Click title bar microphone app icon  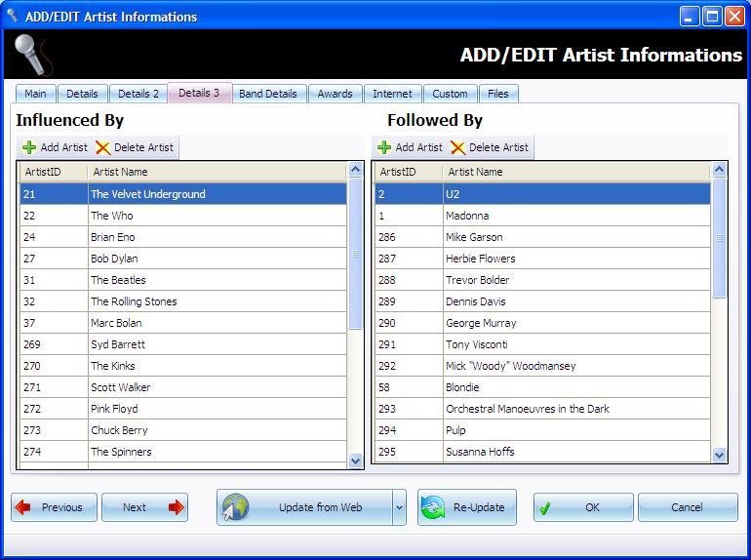pyautogui.click(x=13, y=17)
